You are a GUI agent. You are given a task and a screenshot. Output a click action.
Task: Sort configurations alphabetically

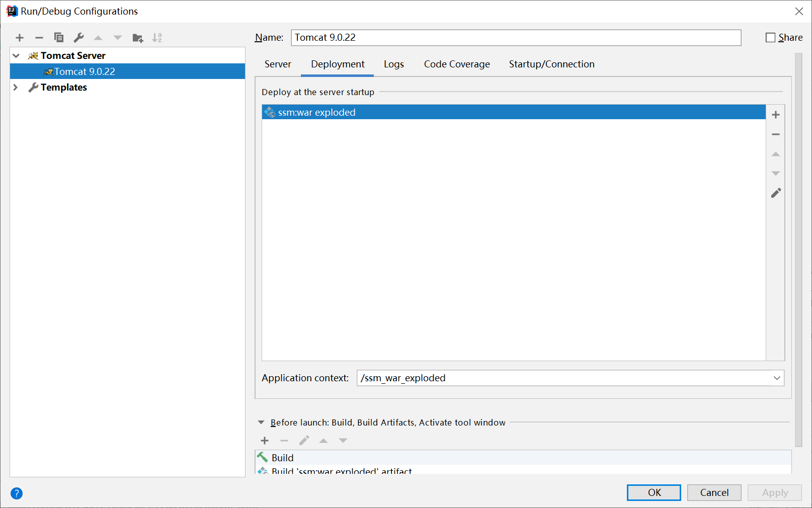click(157, 38)
